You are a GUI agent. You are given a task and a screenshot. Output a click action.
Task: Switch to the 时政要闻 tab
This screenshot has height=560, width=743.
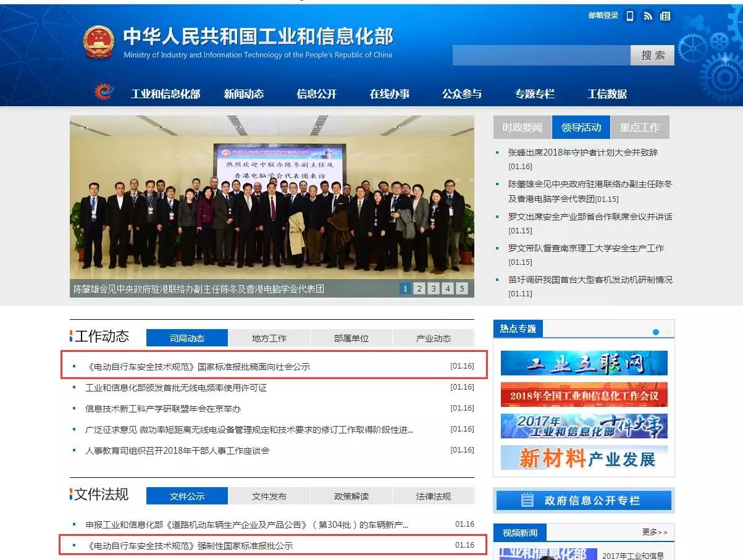click(522, 127)
